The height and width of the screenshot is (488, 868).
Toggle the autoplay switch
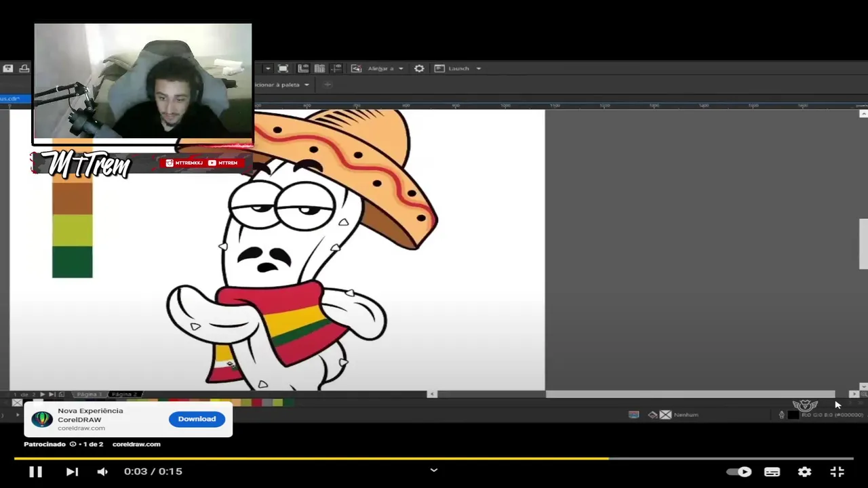point(739,472)
